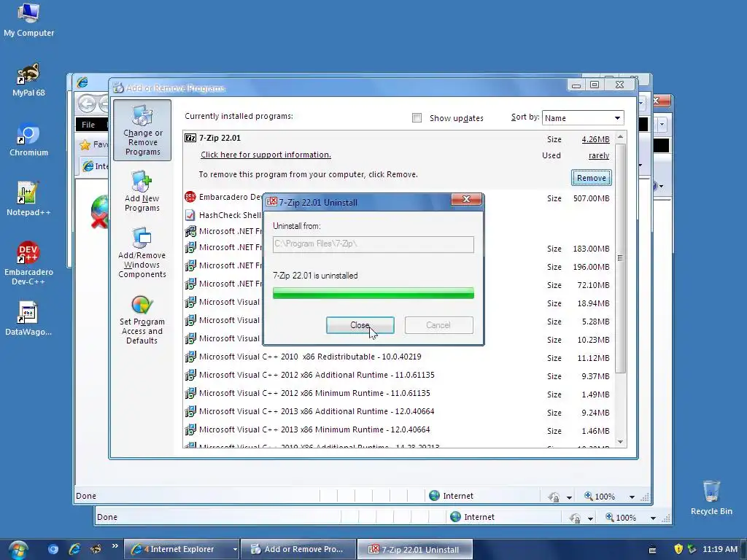Select Change or Remove Programs sidebar icon
The height and width of the screenshot is (560, 747).
pos(142,130)
